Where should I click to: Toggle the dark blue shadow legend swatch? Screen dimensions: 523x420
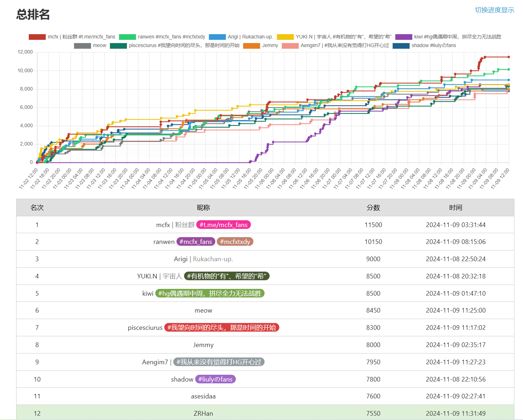401,46
